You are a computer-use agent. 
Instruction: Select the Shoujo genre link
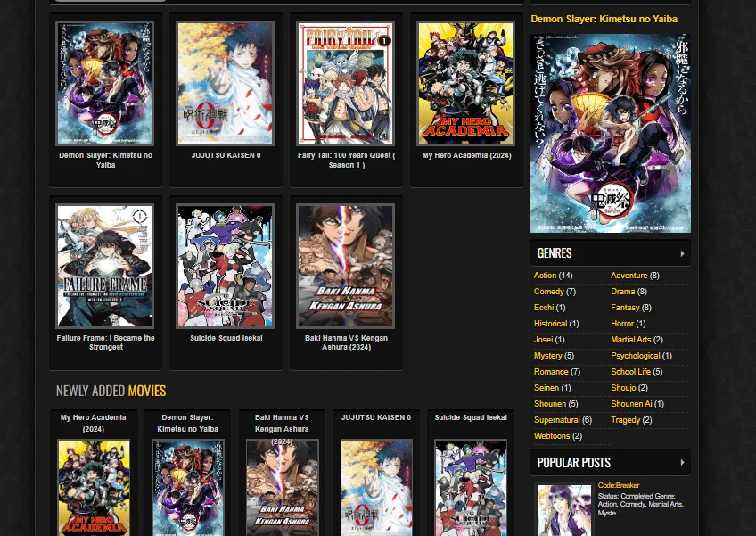[x=623, y=388]
